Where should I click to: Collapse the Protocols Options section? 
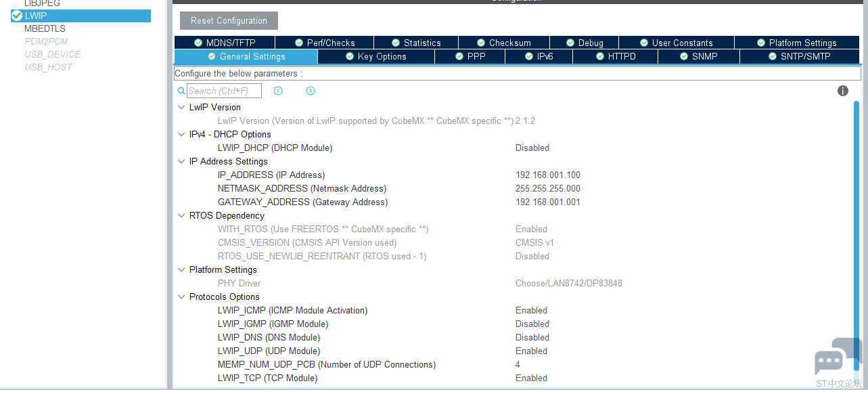coord(181,297)
